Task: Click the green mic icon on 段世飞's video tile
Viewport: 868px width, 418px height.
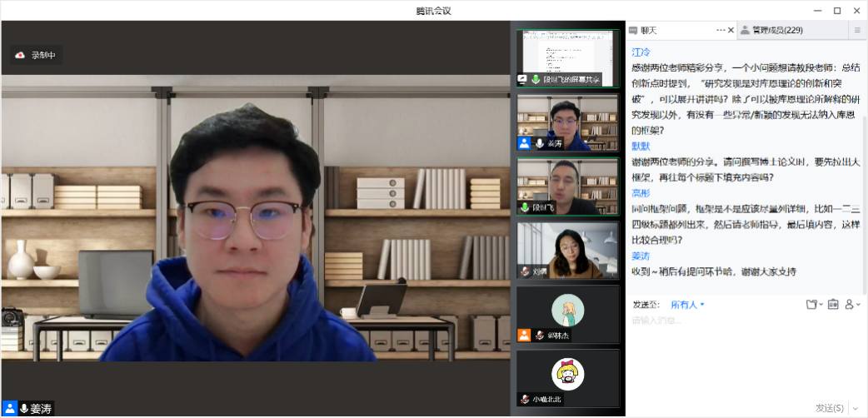Action: click(x=525, y=207)
